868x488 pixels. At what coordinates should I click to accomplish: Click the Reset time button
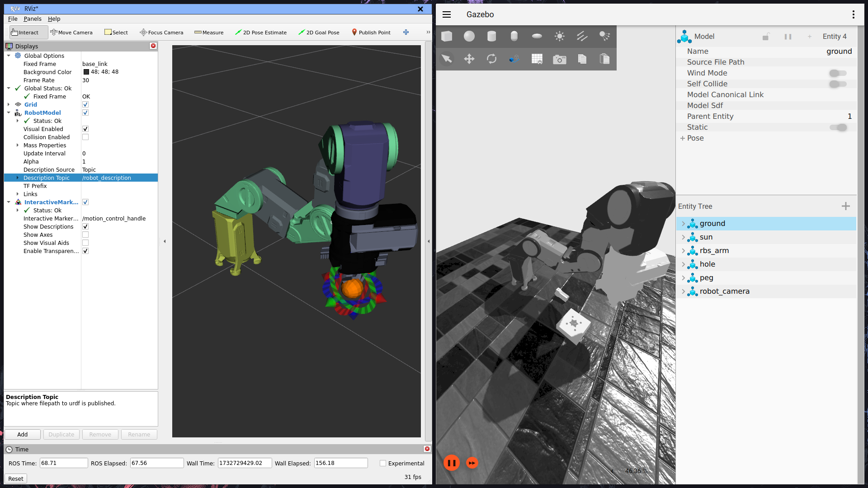pyautogui.click(x=16, y=479)
